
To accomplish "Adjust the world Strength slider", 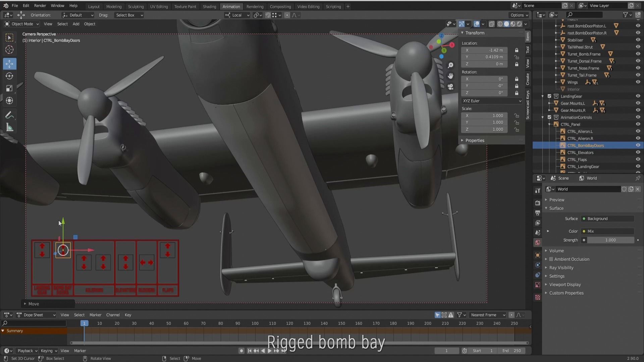I will tap(610, 240).
